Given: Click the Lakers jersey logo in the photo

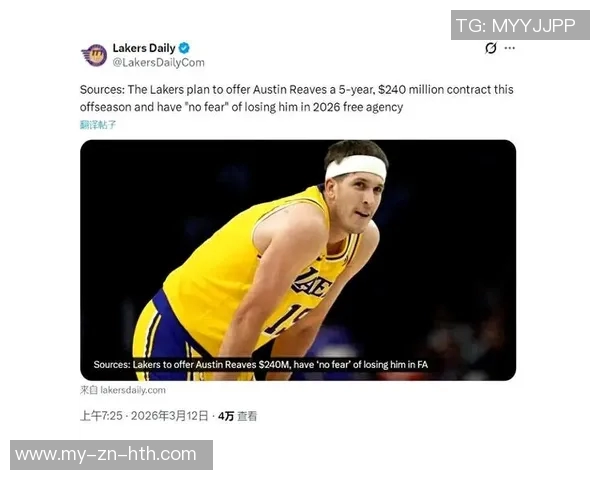Looking at the screenshot, I should [311, 284].
